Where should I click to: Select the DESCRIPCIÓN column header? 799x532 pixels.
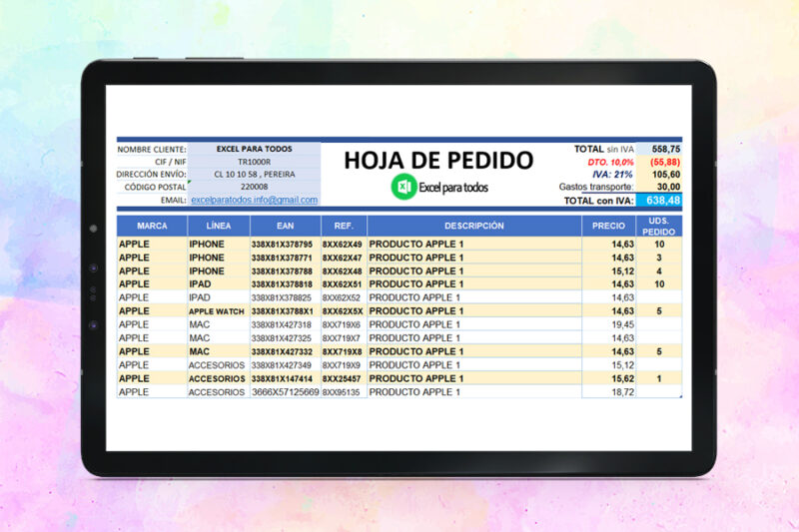[473, 226]
